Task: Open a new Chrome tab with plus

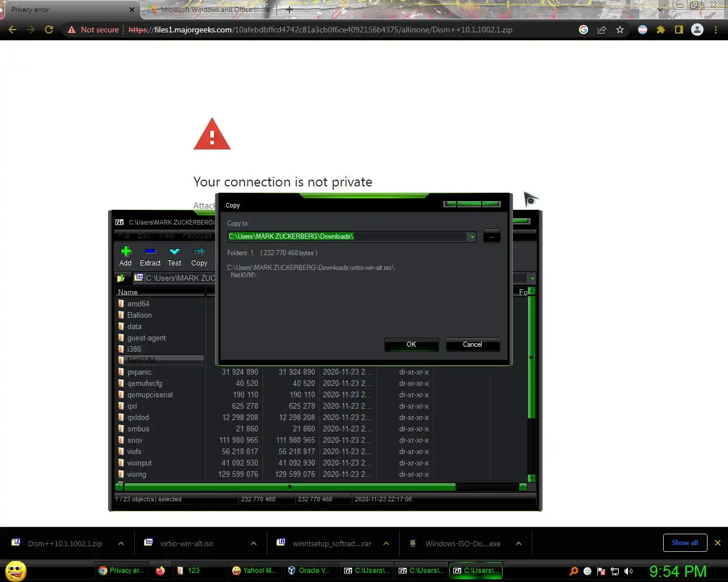Action: 289,10
